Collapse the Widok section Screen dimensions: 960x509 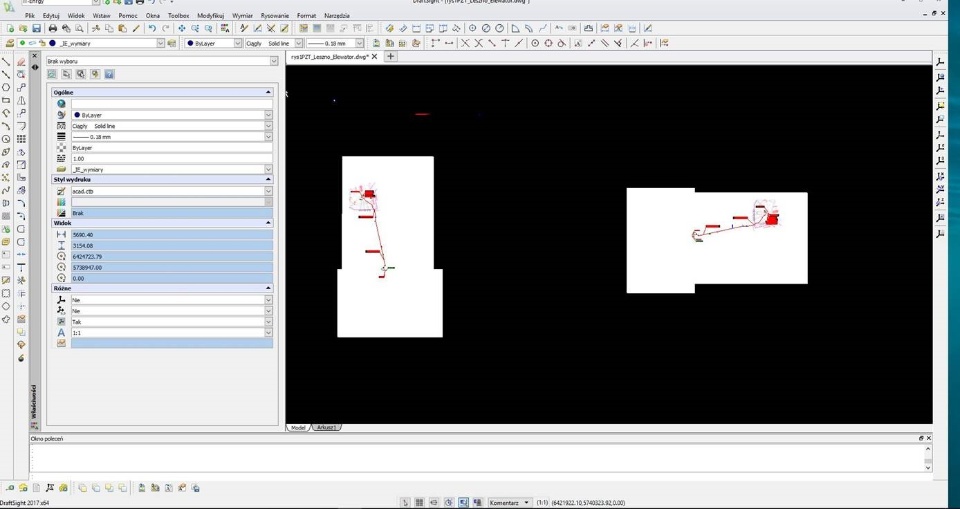pos(268,223)
